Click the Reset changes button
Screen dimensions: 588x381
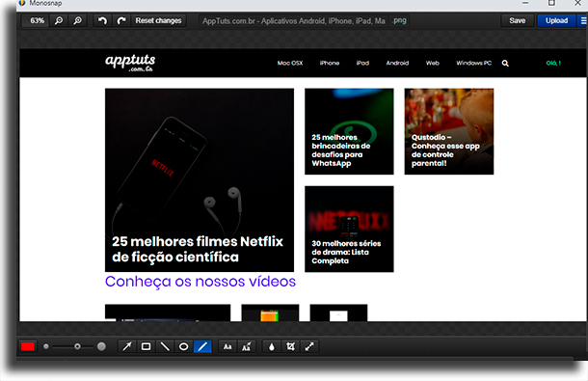tap(158, 20)
